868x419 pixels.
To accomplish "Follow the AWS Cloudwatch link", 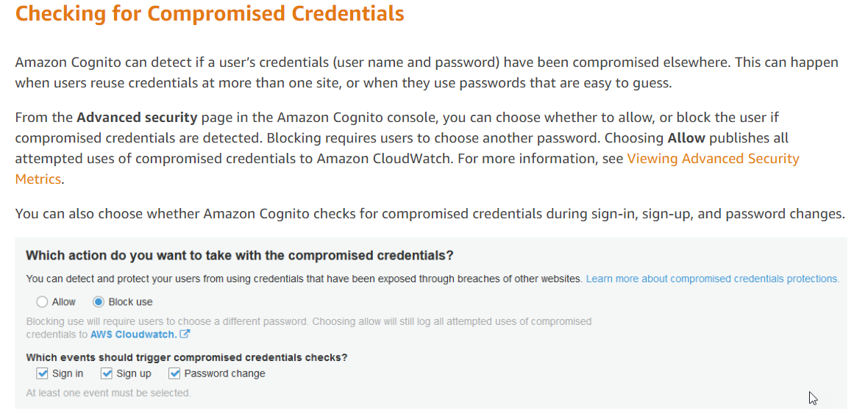I will [134, 334].
